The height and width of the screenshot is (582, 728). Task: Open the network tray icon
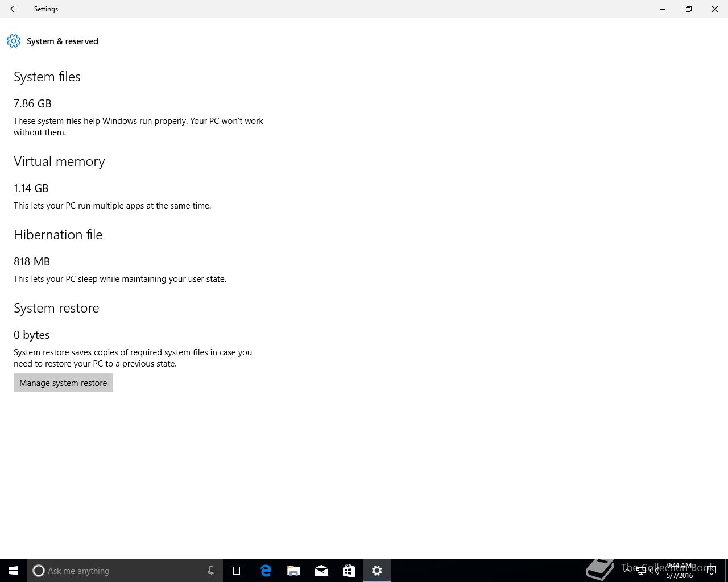tap(641, 571)
